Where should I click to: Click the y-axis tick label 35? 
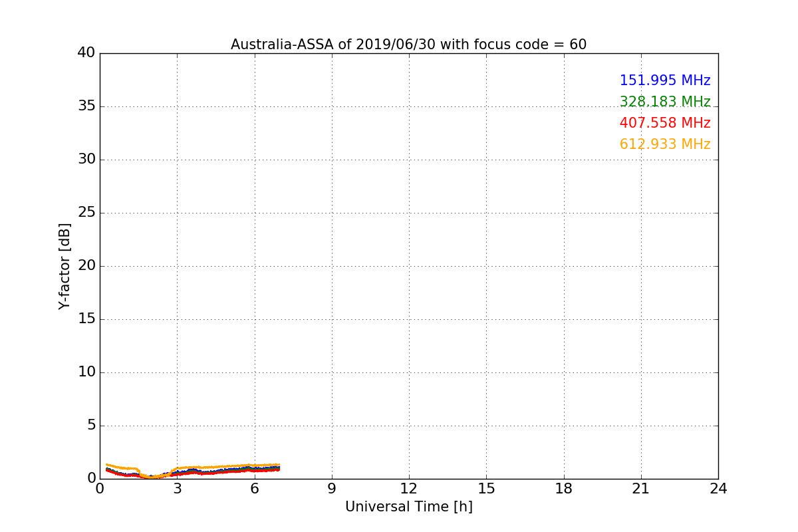coord(86,106)
